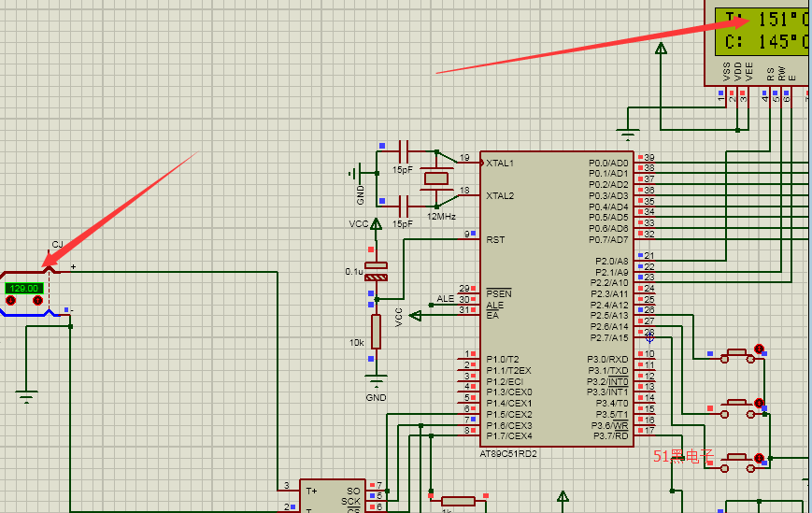Toggle the bottom push button's red actuator

(759, 458)
